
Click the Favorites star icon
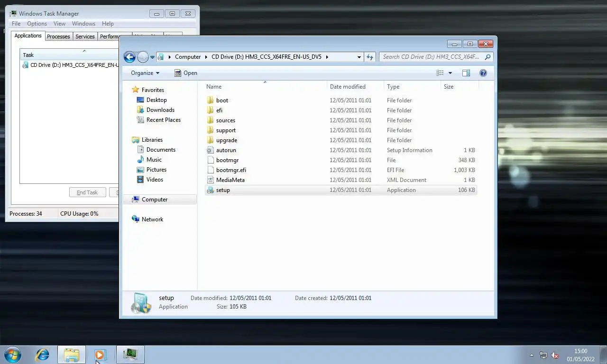(136, 90)
